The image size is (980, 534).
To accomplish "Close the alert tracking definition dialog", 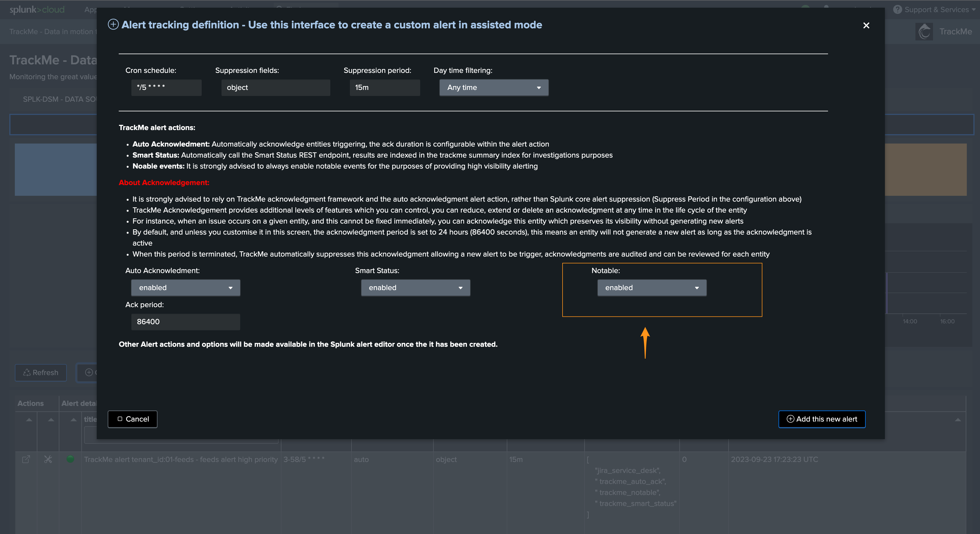I will (866, 26).
